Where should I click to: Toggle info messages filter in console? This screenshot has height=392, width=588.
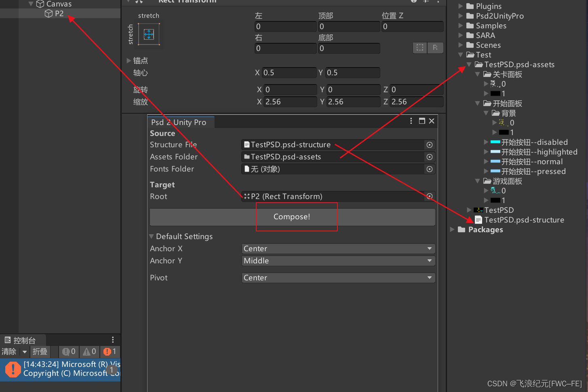[x=69, y=352]
